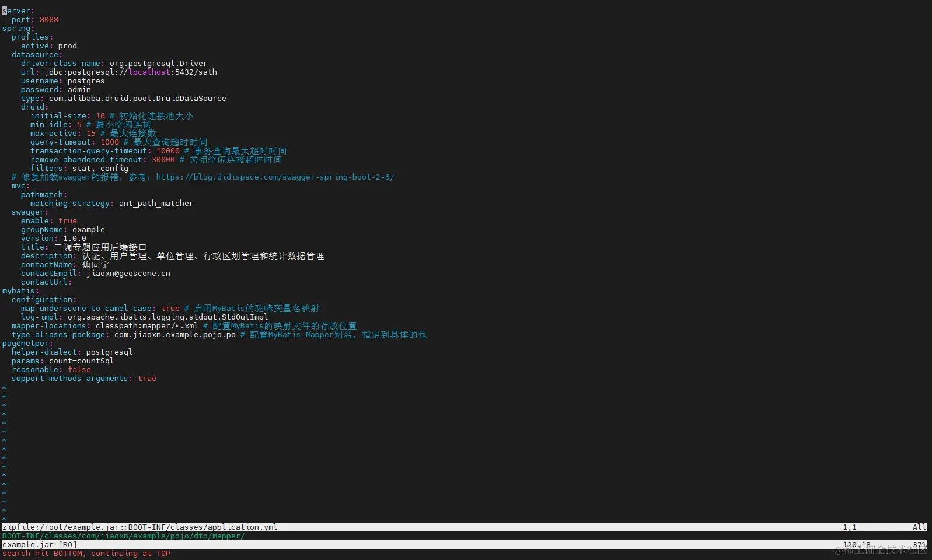Click the value 'ant_path_matcher'
This screenshot has height=560, width=932.
[x=156, y=204]
